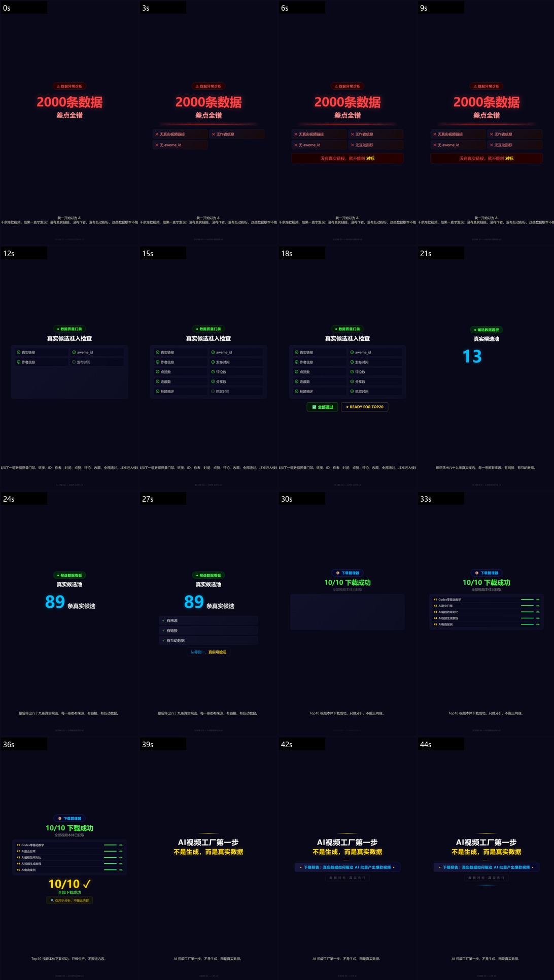Click the check icon beside 点赞数 in the 15s frame
Viewport: 554px width, 980px height.
tap(157, 372)
